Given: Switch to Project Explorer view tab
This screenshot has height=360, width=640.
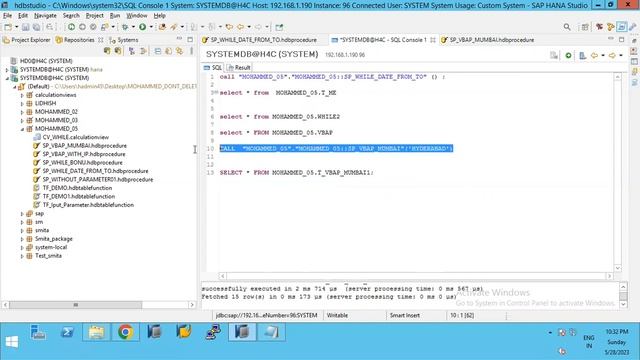Looking at the screenshot, I should click(x=27, y=40).
